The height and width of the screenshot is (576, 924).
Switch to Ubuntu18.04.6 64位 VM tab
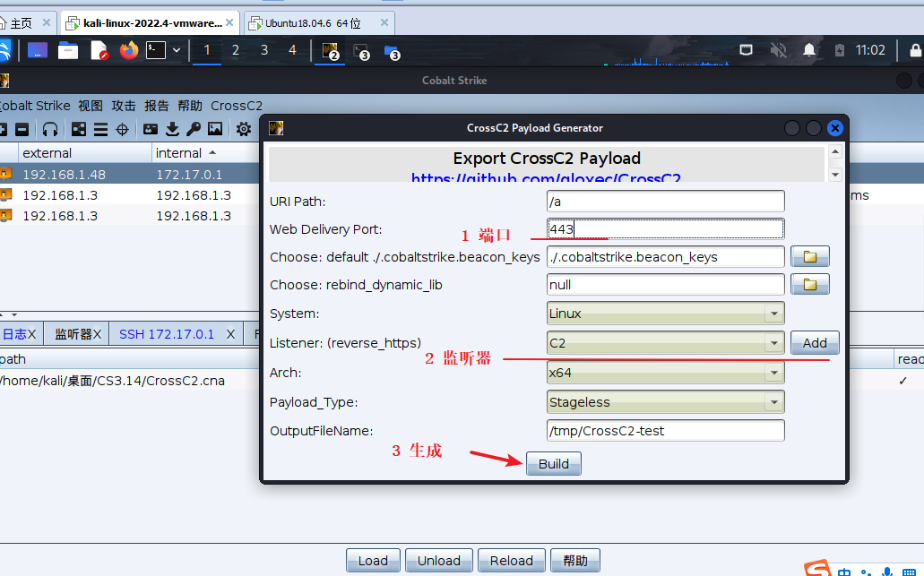click(x=319, y=23)
